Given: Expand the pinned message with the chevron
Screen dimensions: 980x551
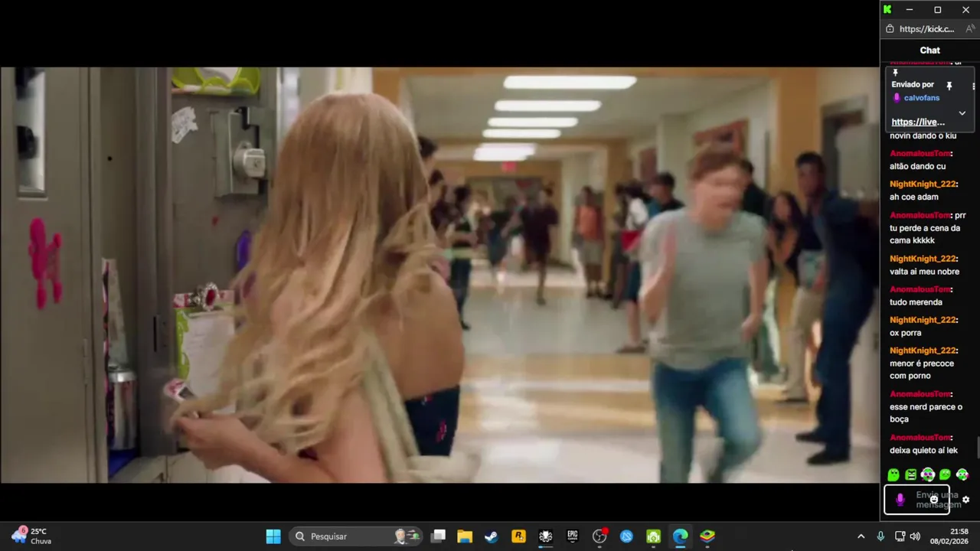Looking at the screenshot, I should (962, 113).
